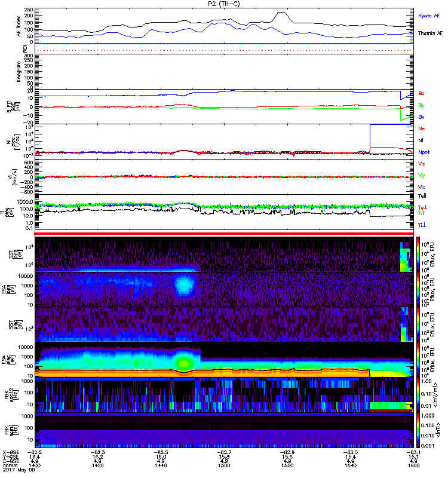Click the AE Index axis label
Screen dimensions: 448x478
(19, 26)
